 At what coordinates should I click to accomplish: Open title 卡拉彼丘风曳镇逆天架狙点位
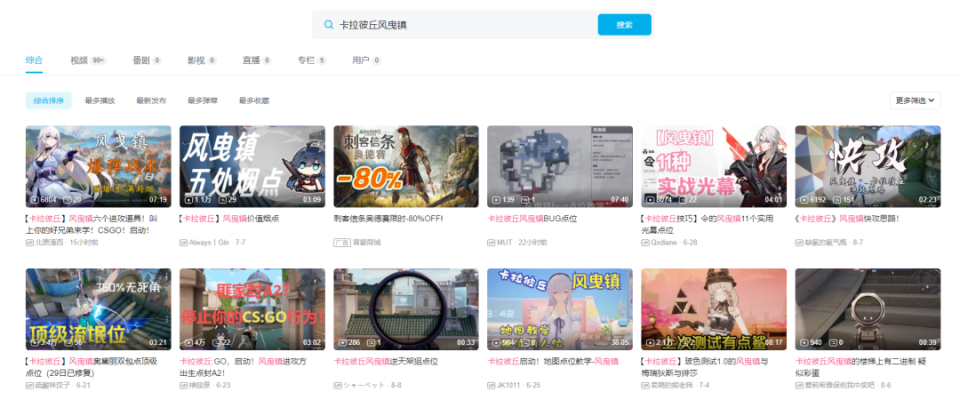coord(386,361)
